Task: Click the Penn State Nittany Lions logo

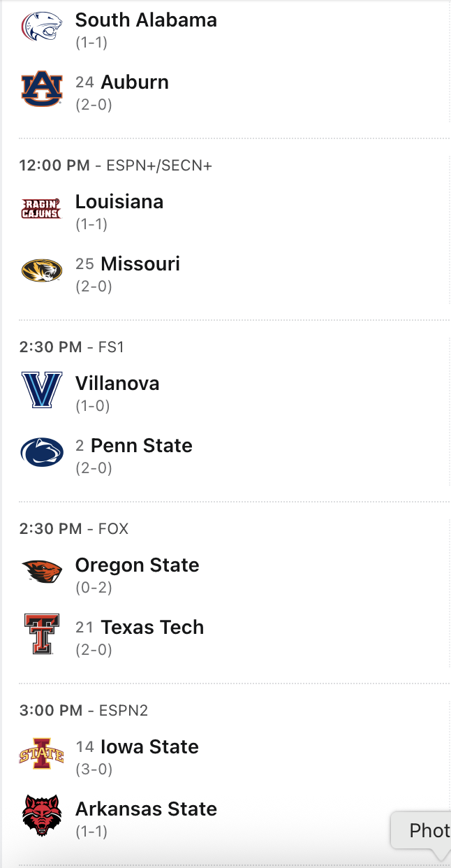Action: click(x=41, y=453)
